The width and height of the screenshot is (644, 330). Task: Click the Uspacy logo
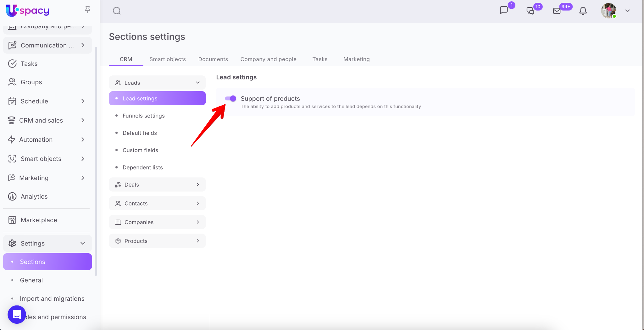point(28,11)
